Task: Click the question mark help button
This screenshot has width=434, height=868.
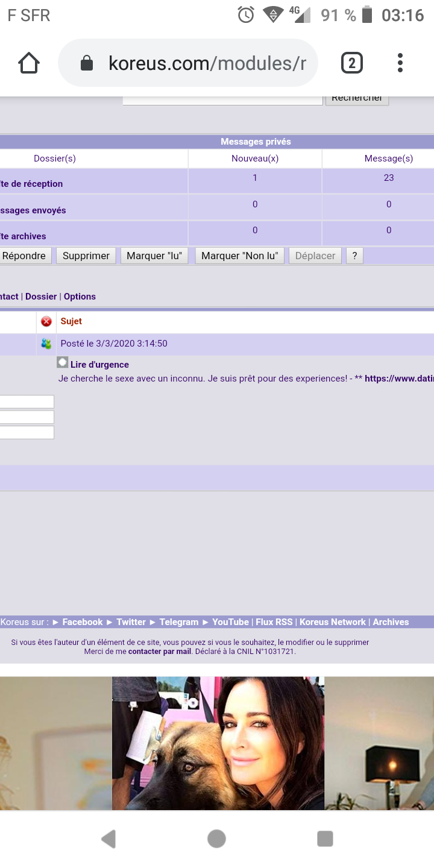Action: (354, 256)
